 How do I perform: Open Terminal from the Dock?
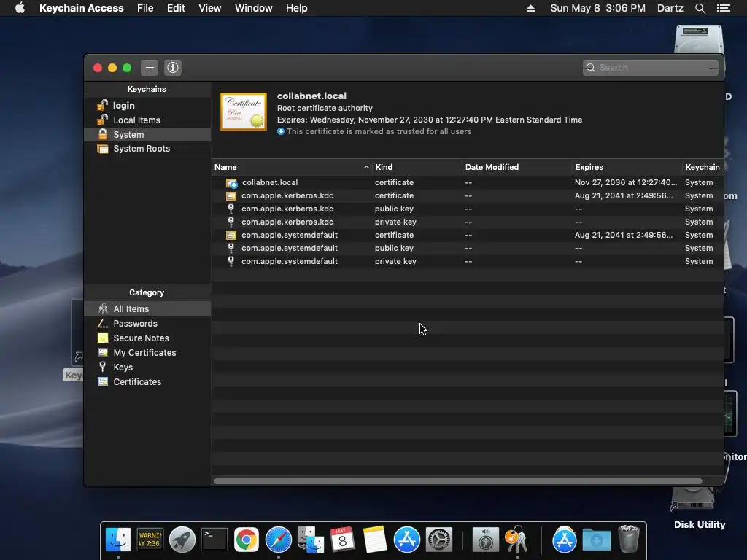click(214, 540)
